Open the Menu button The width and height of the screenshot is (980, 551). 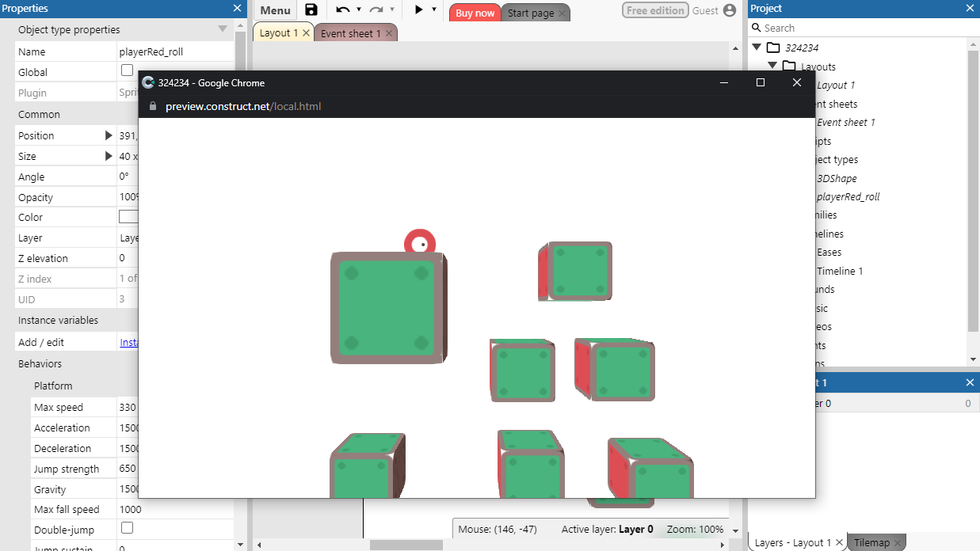tap(274, 10)
